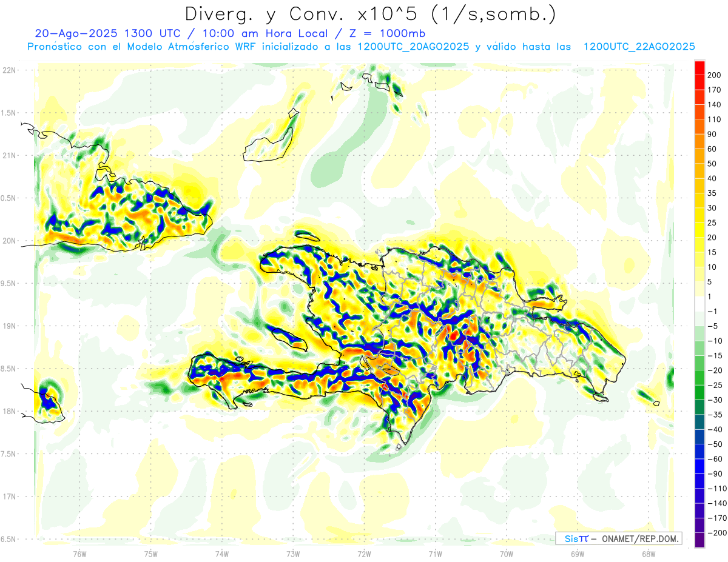The width and height of the screenshot is (728, 562).
Task: Click the "18N" latitude label
Action: tap(9, 411)
